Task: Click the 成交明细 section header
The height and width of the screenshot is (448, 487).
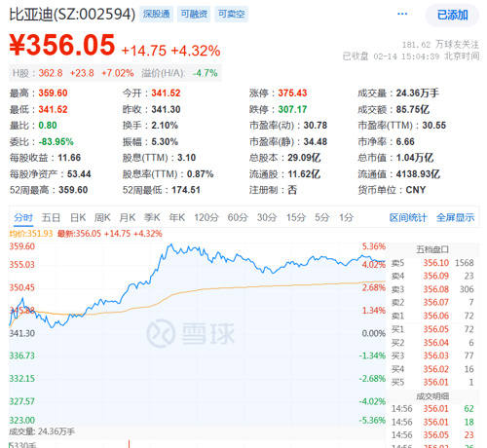Action: (x=432, y=396)
